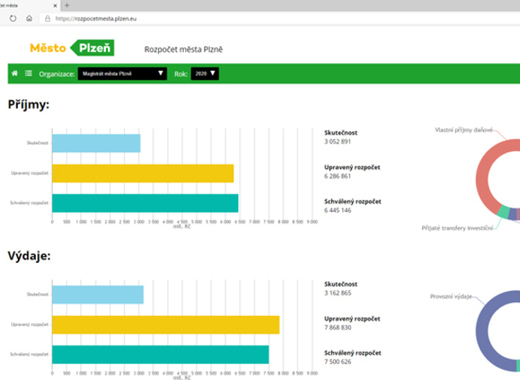
Task: Click the browser home icon
Action: coord(29,18)
